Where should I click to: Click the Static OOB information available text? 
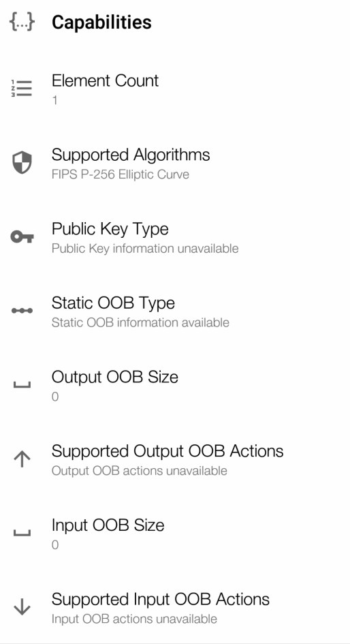140,322
